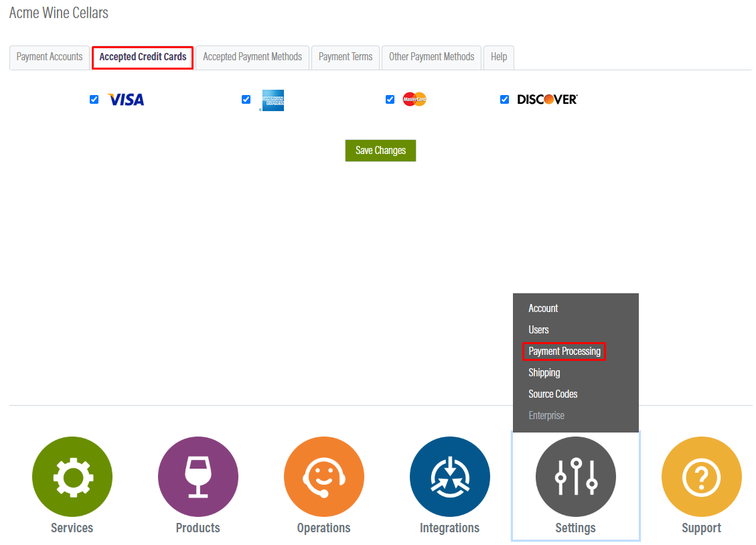
Task: Disable the Discover card checkbox
Action: [504, 99]
